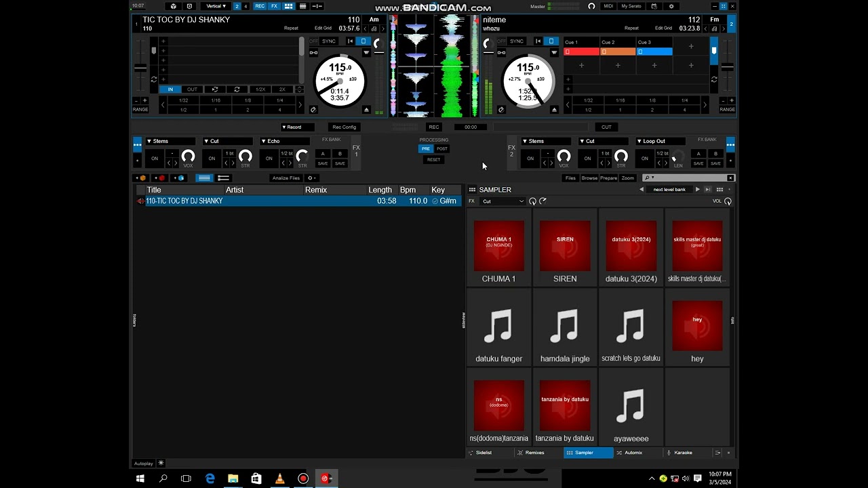Turn ON the Echo effect in FX 1
The image size is (868, 488).
[x=269, y=159]
